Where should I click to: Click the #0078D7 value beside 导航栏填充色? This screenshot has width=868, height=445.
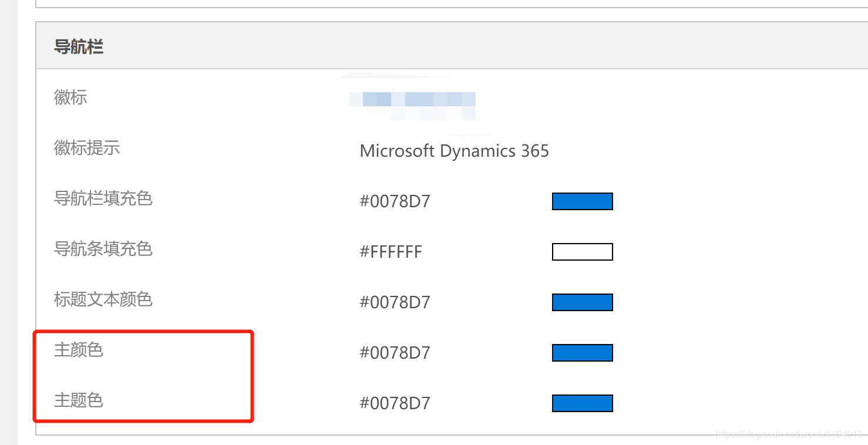tap(395, 201)
